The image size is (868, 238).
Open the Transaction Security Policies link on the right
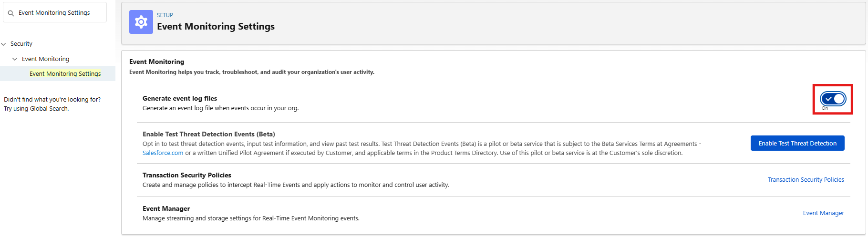pyautogui.click(x=806, y=180)
